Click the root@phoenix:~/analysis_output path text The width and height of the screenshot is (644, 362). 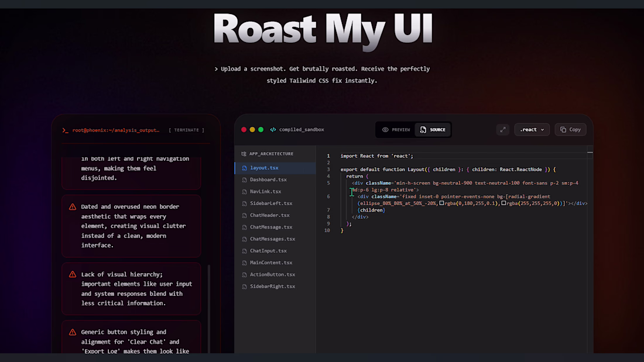click(x=116, y=130)
